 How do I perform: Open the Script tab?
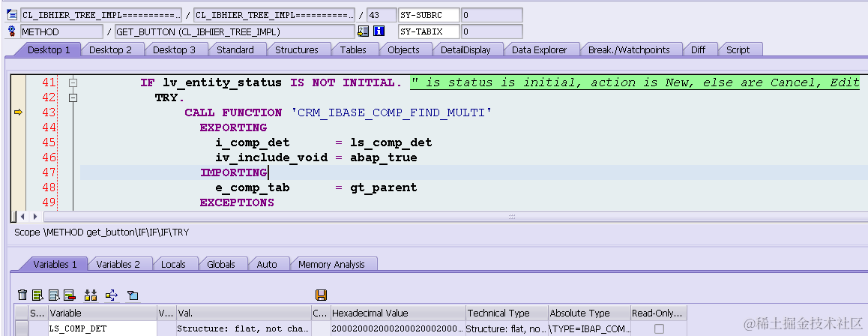[x=738, y=49]
